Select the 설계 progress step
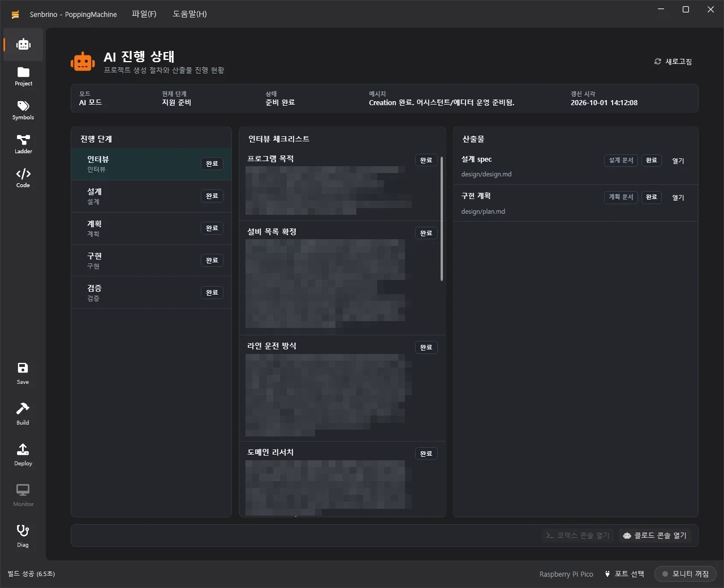 [151, 196]
